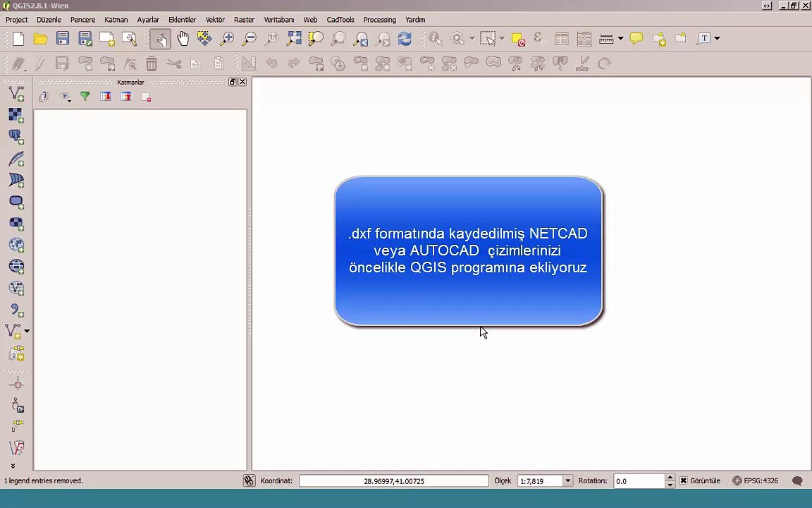Click the Save As icon
The width and height of the screenshot is (812, 508).
(85, 39)
